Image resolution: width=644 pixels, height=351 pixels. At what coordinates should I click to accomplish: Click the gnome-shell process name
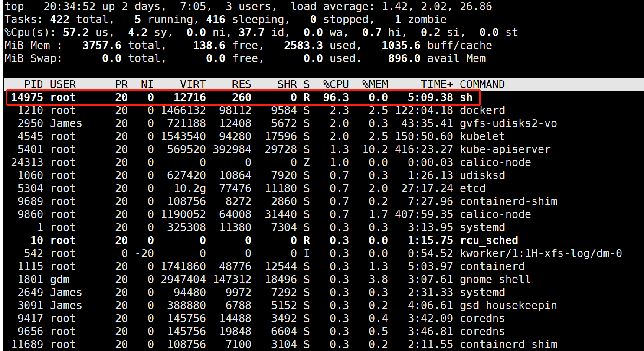click(495, 279)
